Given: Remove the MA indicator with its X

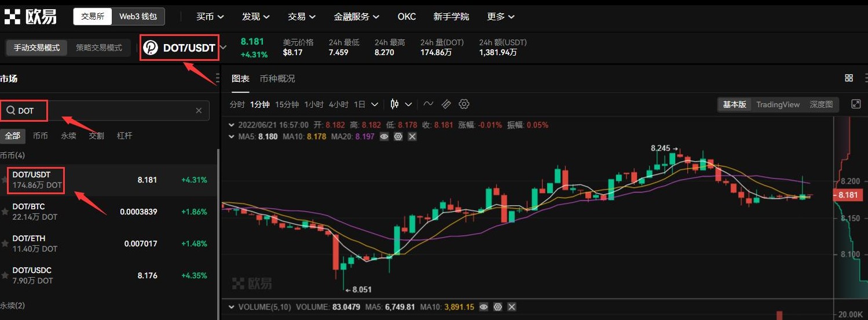Looking at the screenshot, I should coord(412,136).
